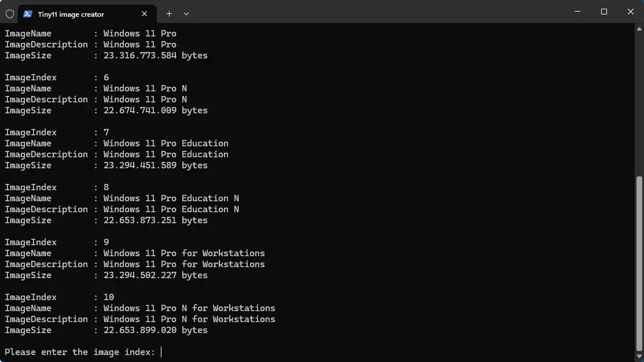This screenshot has width=644, height=362.
Task: Close the terminal window
Action: pyautogui.click(x=631, y=12)
